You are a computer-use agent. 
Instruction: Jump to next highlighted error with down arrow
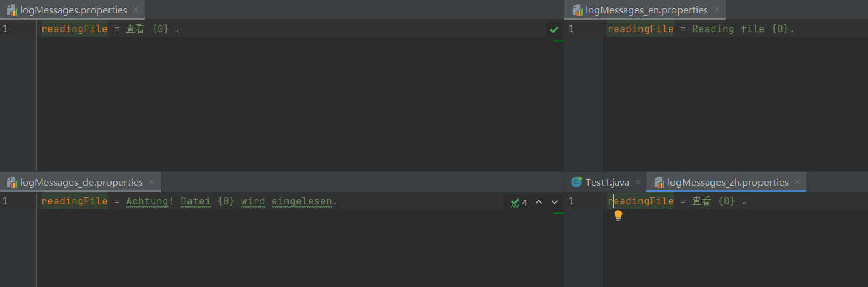[554, 202]
